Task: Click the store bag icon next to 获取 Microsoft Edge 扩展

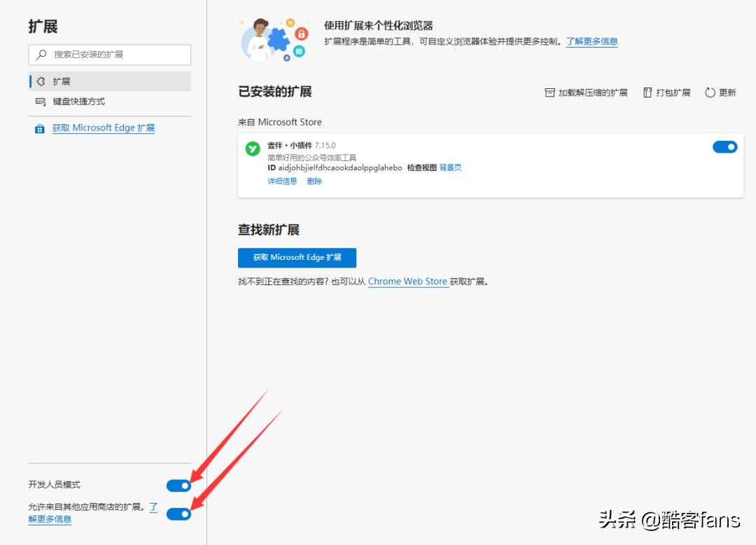Action: point(40,127)
